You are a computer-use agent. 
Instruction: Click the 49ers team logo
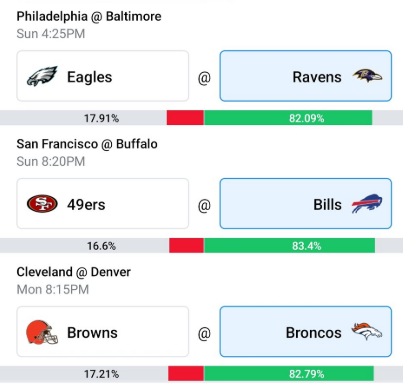point(42,204)
